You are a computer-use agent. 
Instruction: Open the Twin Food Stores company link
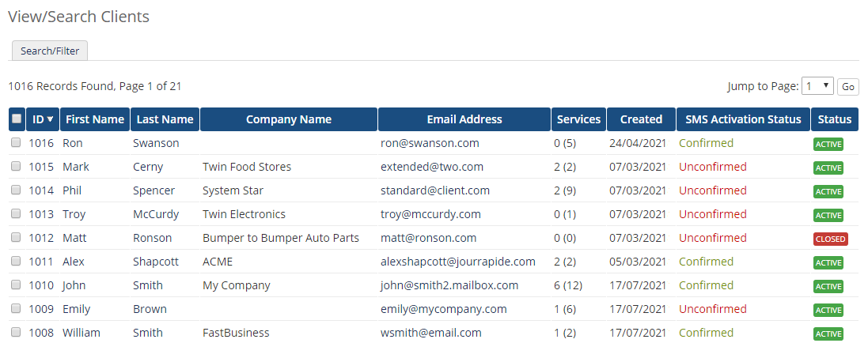[x=247, y=167]
